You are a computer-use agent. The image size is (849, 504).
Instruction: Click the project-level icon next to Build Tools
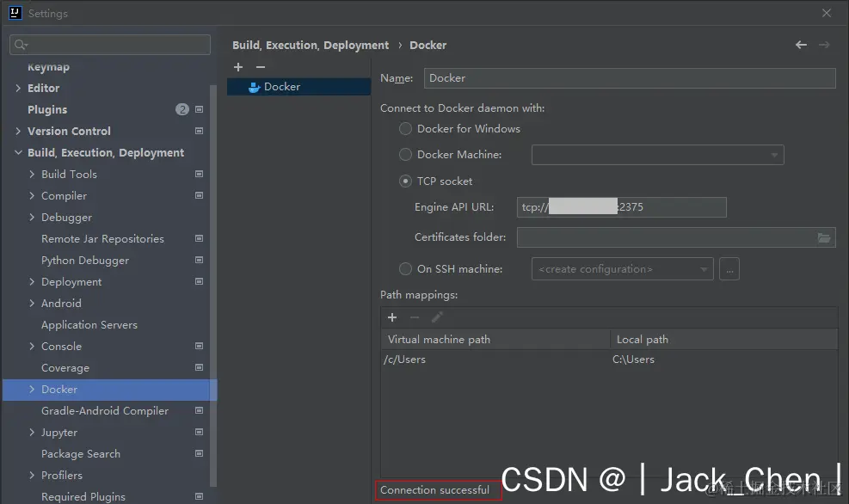[200, 174]
